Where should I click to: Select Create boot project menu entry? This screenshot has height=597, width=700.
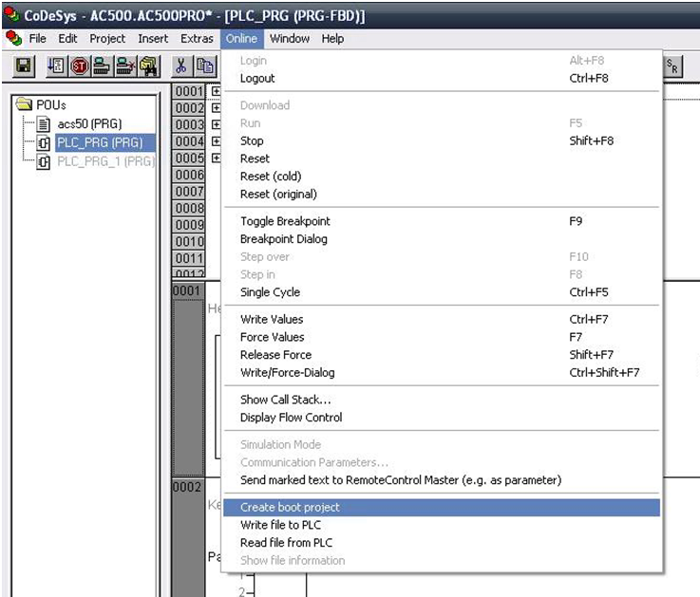click(x=290, y=508)
